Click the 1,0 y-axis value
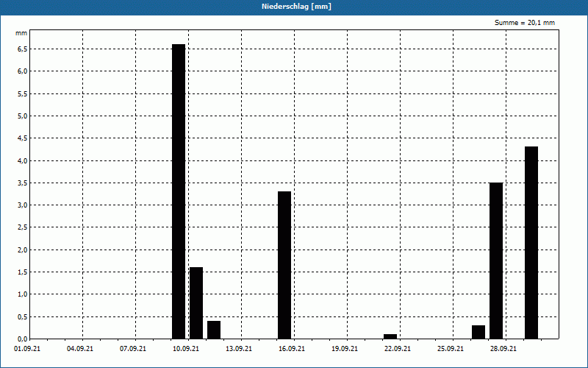Image resolution: width=588 pixels, height=368 pixels. (x=23, y=294)
